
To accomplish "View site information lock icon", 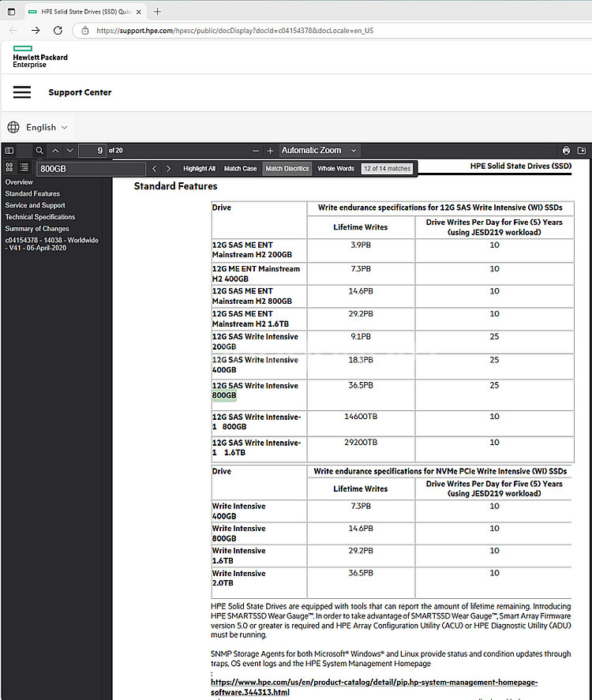I will pyautogui.click(x=84, y=31).
